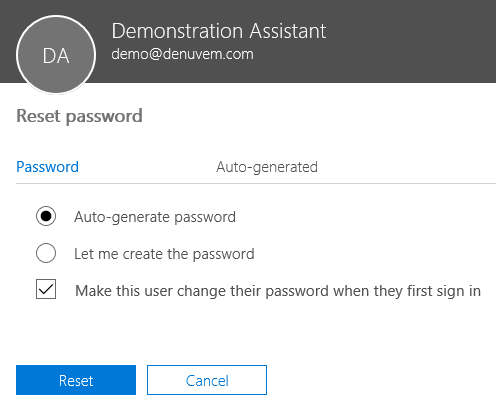Choose the Let me create the password radio

coord(46,253)
